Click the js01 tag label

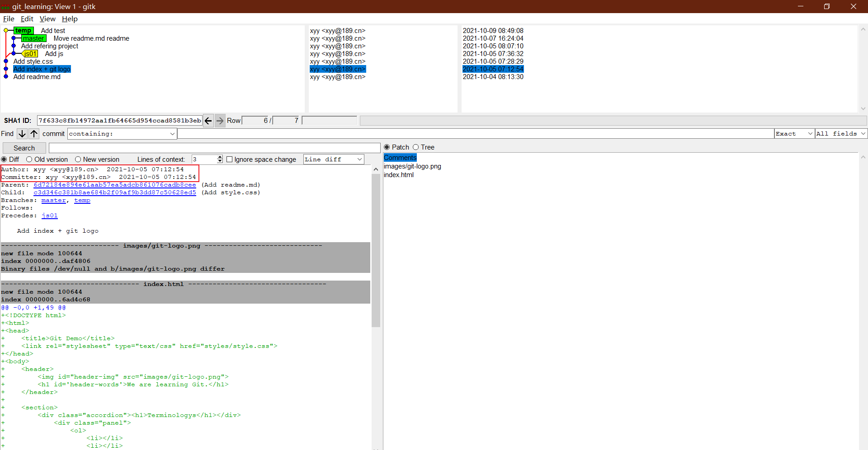30,54
